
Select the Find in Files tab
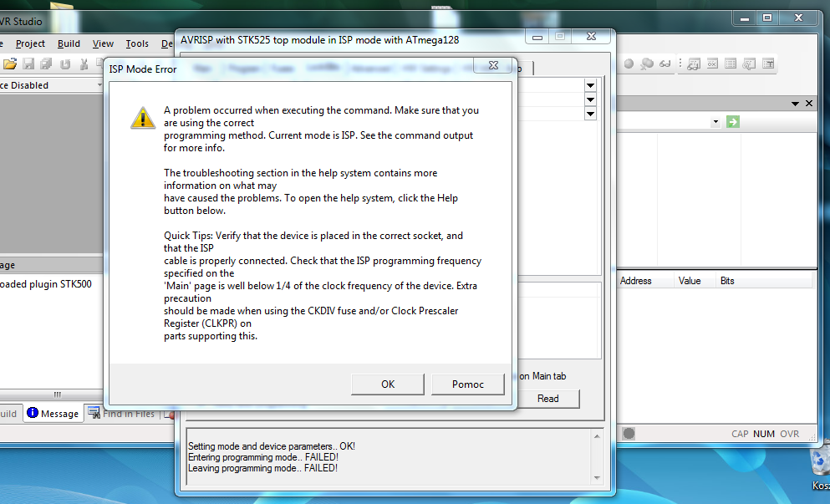pyautogui.click(x=122, y=414)
